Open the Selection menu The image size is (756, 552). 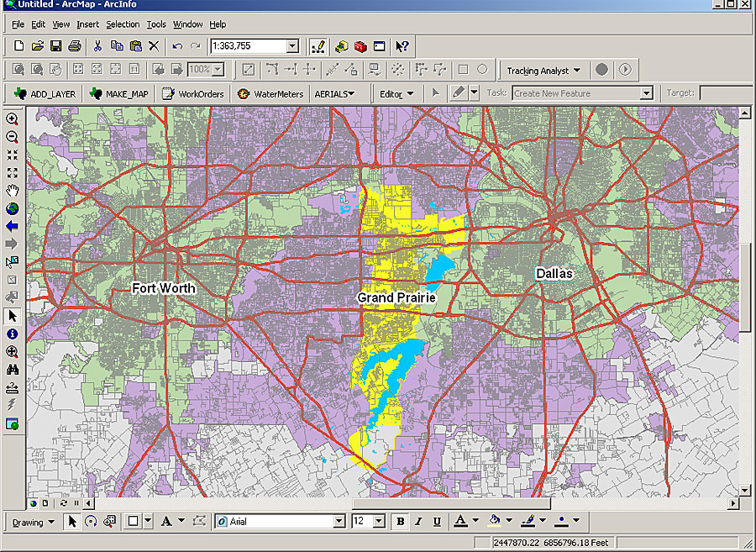[123, 24]
